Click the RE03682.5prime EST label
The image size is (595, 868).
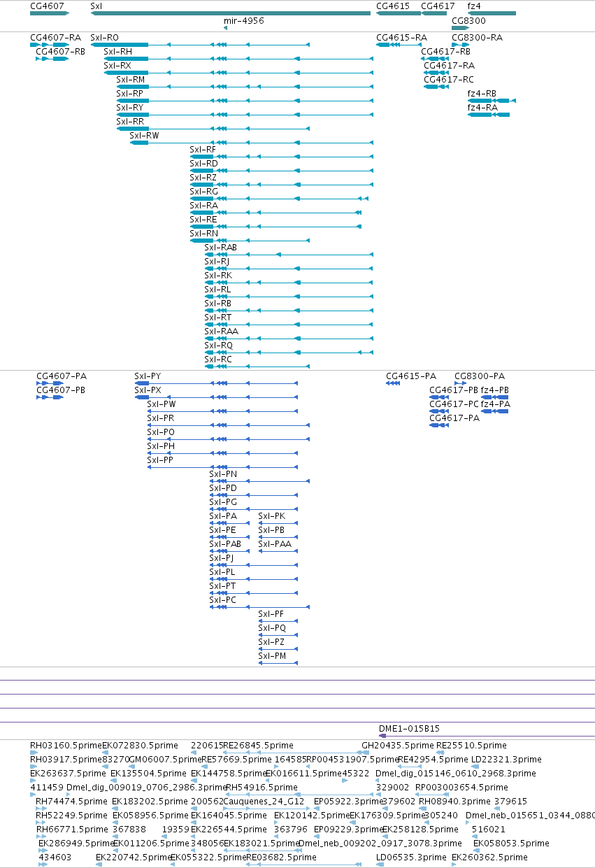coord(281,858)
